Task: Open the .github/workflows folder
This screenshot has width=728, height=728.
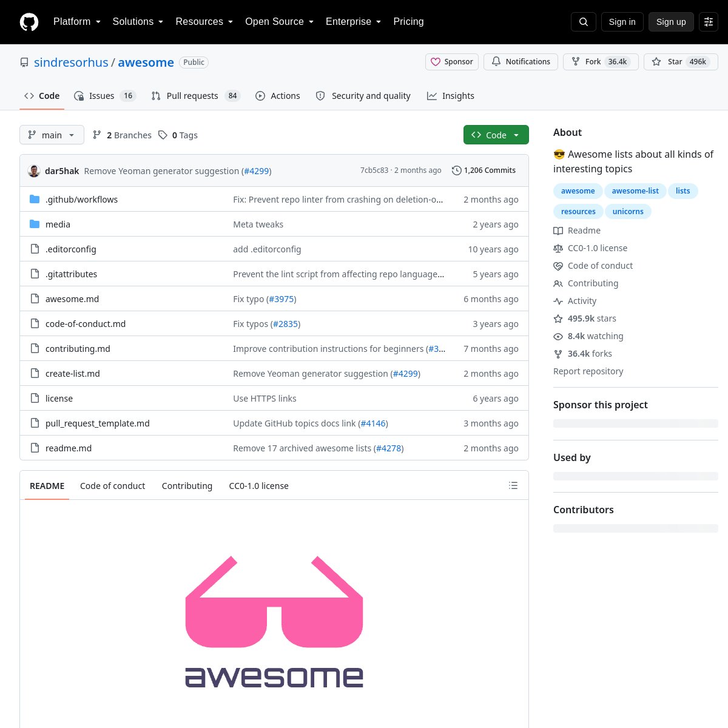Action: tap(81, 200)
